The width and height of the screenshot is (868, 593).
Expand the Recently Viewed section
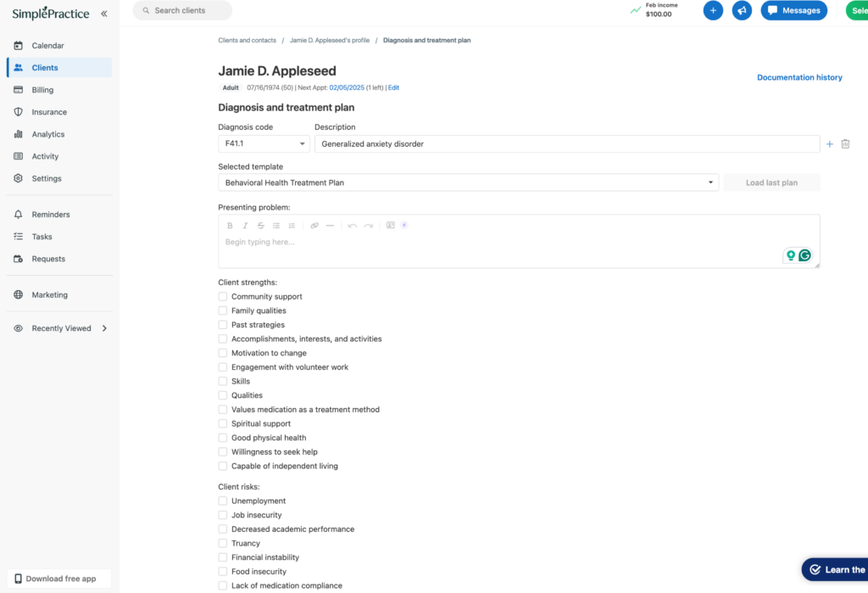coord(59,327)
